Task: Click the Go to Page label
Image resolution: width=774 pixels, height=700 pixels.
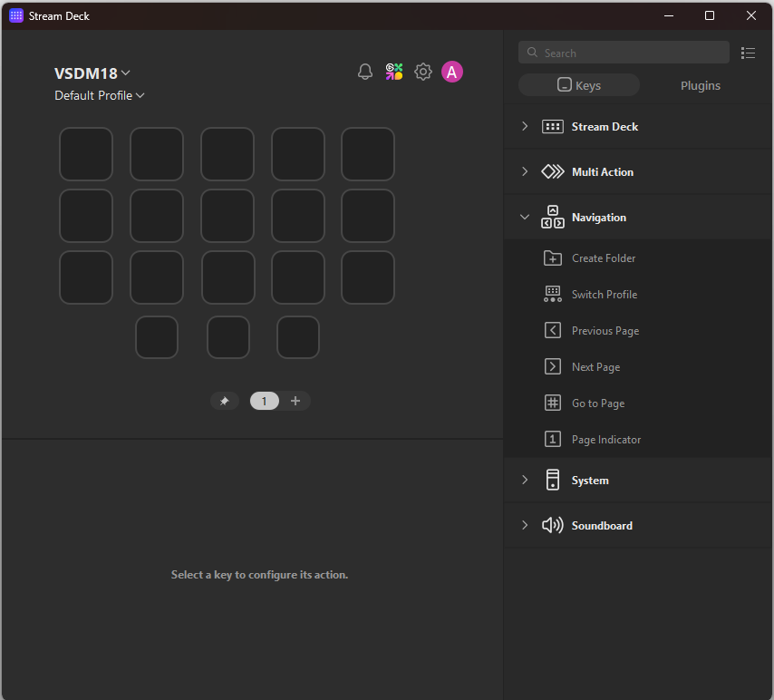Action: (598, 403)
